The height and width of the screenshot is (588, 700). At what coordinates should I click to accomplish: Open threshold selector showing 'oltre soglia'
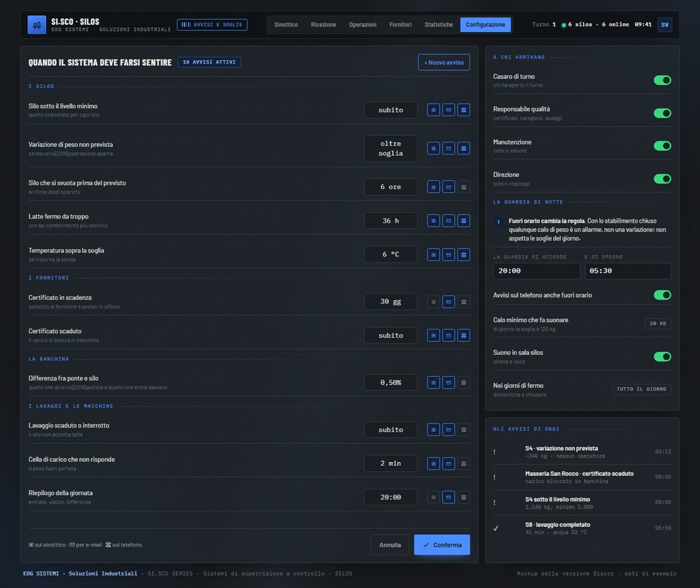click(x=391, y=148)
